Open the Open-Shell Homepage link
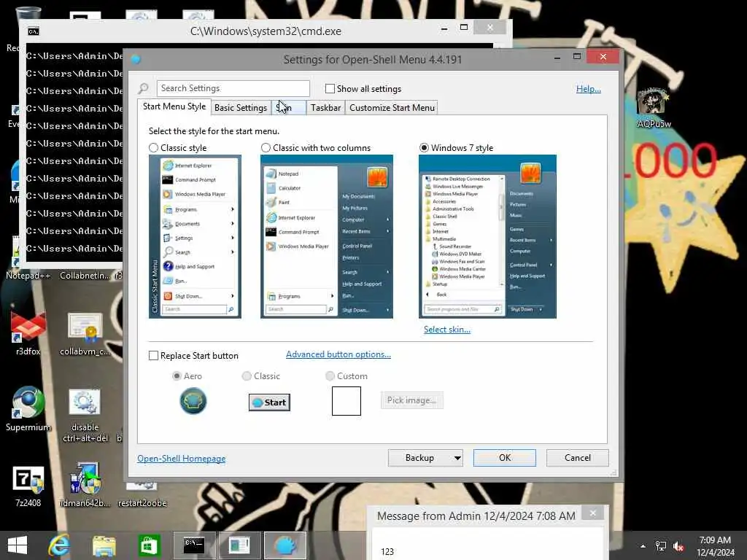The image size is (747, 560). pos(182,459)
